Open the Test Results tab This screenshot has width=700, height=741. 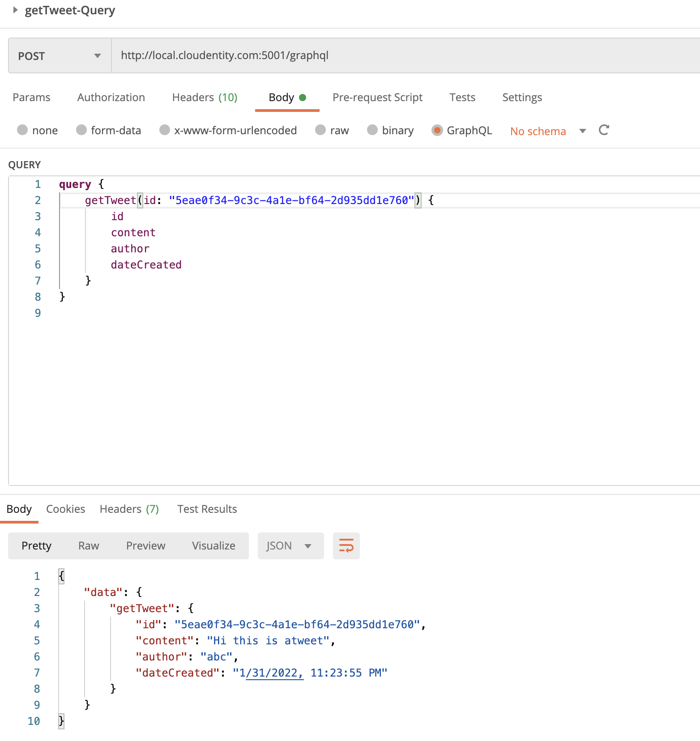[207, 509]
